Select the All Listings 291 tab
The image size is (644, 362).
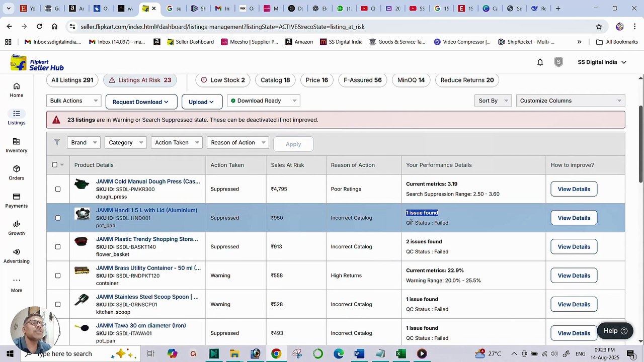[72, 80]
